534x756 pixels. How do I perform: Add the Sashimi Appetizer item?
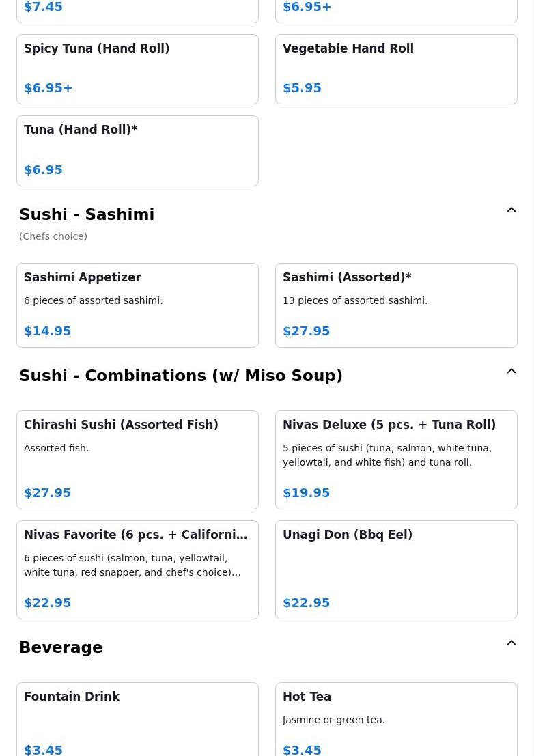coord(137,305)
